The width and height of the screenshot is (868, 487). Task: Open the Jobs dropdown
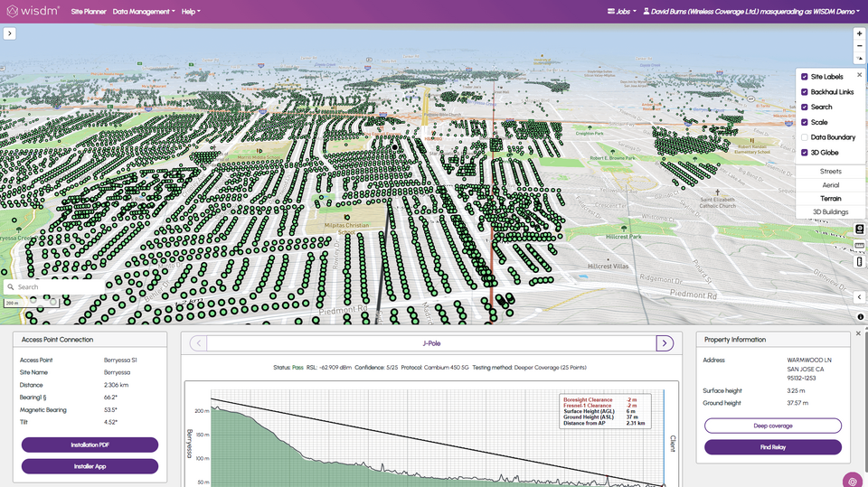tap(622, 12)
